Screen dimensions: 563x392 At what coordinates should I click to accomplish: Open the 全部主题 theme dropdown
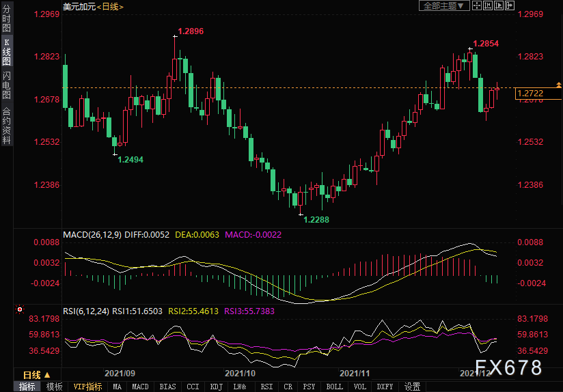click(x=443, y=5)
